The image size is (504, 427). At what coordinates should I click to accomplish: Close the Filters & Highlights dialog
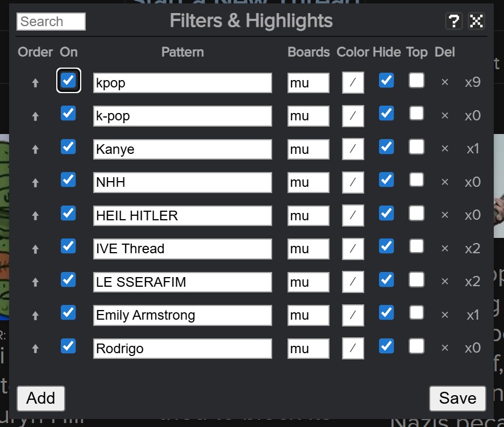[x=476, y=21]
